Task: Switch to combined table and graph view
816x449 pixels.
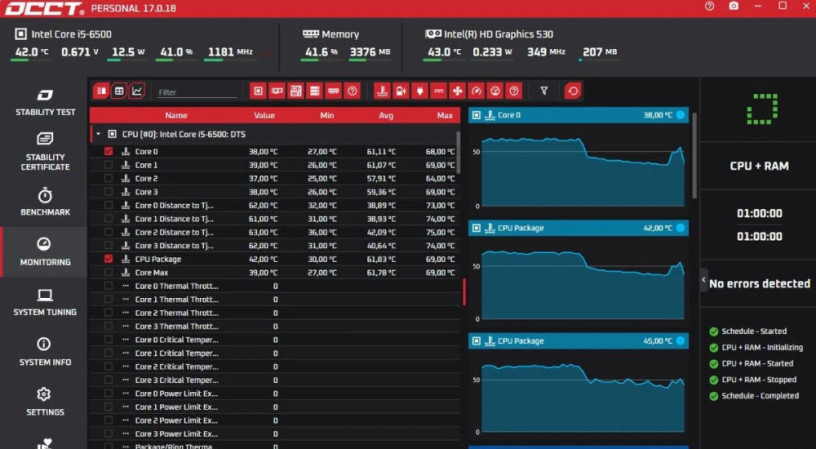Action: pyautogui.click(x=101, y=91)
